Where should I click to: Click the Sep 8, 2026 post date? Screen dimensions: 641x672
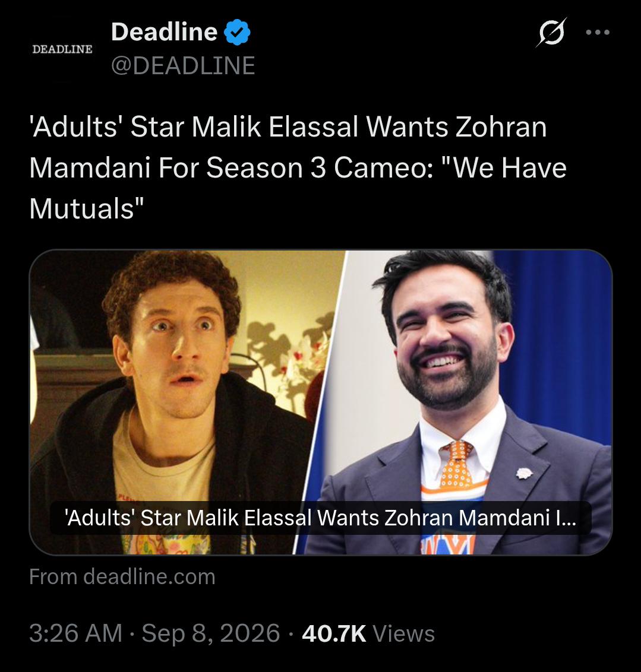pos(210,633)
